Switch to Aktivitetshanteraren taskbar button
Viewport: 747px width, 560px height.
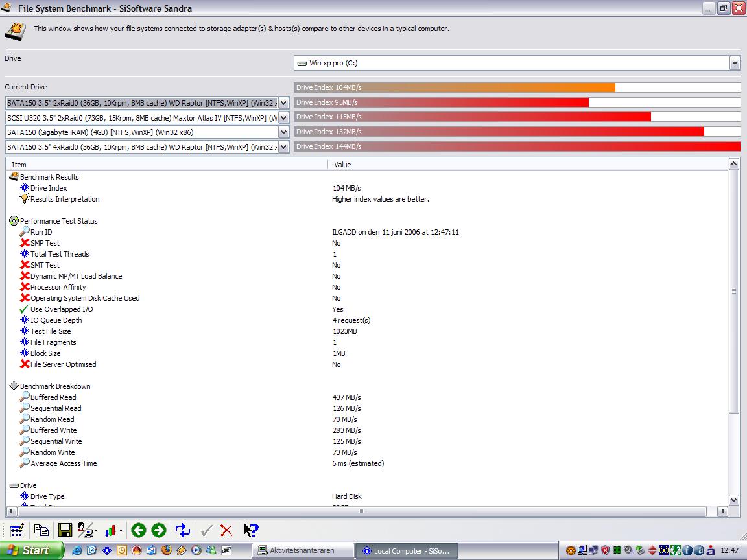click(x=303, y=550)
